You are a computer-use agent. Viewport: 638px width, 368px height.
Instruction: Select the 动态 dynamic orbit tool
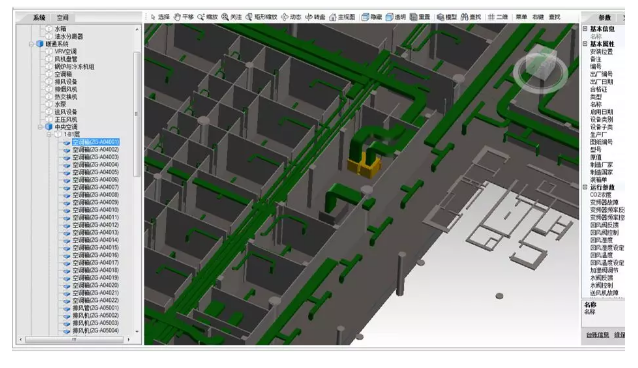click(291, 17)
